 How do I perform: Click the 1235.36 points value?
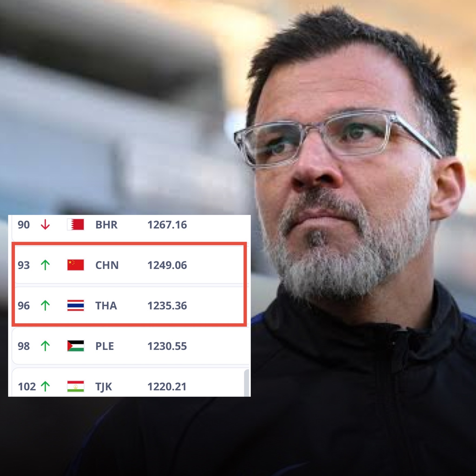167,305
